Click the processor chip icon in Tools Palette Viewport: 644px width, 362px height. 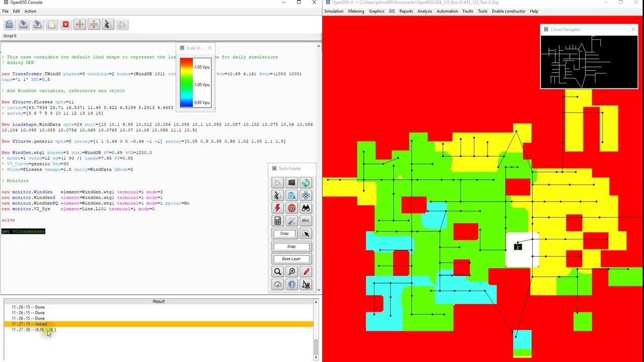pos(305,195)
